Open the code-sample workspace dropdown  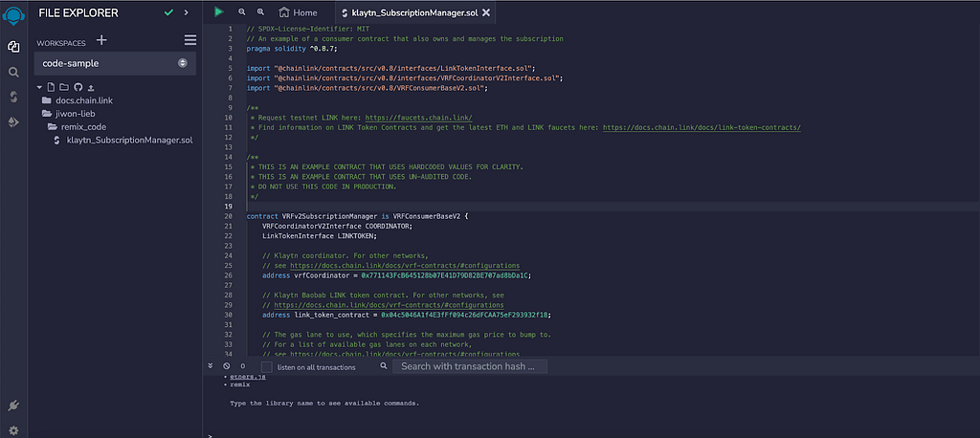click(115, 63)
